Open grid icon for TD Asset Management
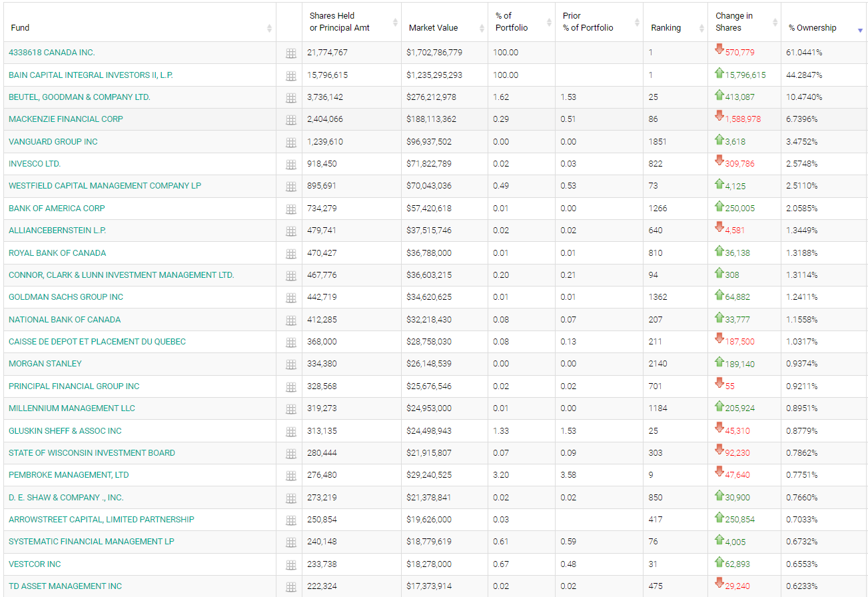 [x=290, y=587]
